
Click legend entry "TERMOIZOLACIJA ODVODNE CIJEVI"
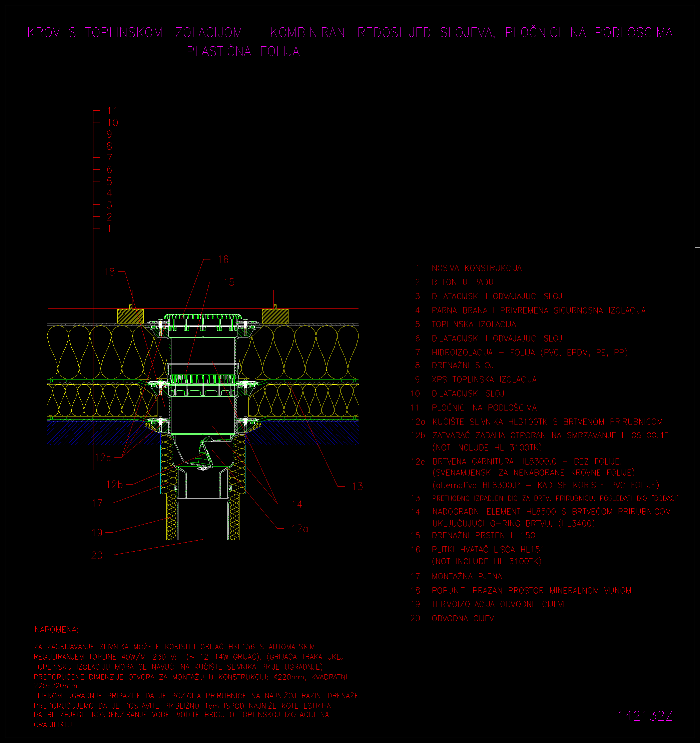point(498,605)
